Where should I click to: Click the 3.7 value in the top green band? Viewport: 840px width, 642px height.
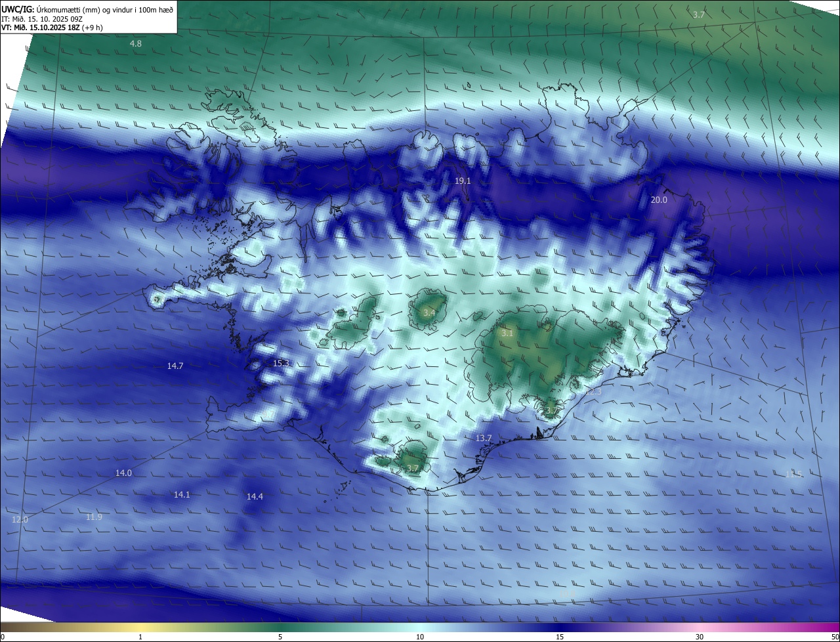coord(699,14)
